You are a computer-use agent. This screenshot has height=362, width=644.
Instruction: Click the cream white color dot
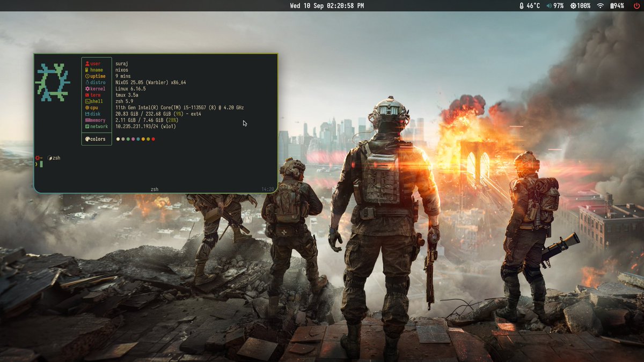point(118,139)
